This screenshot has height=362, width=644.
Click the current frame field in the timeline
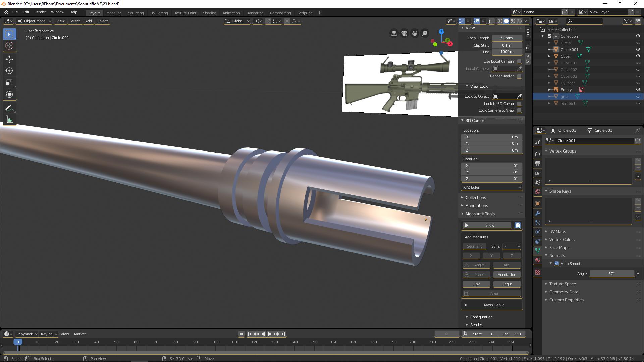point(446,334)
